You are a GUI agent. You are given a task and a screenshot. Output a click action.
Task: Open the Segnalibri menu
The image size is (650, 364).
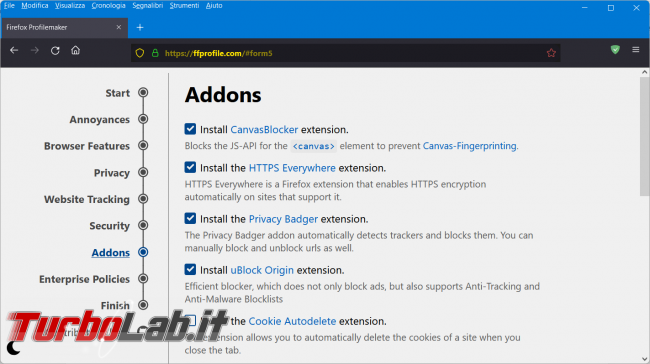coord(148,6)
